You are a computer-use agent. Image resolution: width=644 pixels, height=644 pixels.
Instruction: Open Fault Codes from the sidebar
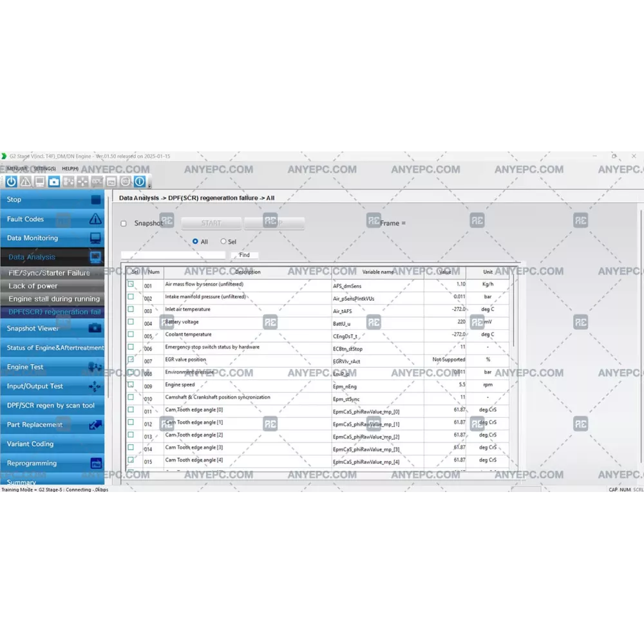tap(52, 219)
